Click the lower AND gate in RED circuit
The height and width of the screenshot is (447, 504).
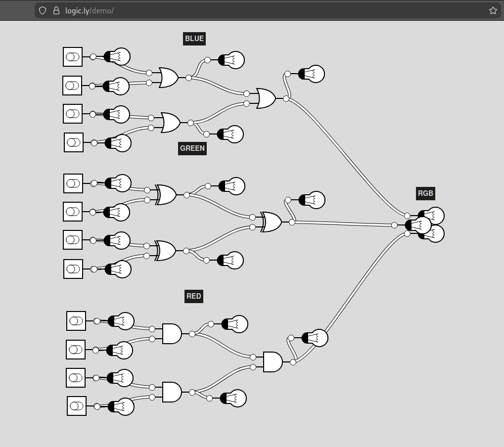point(171,392)
